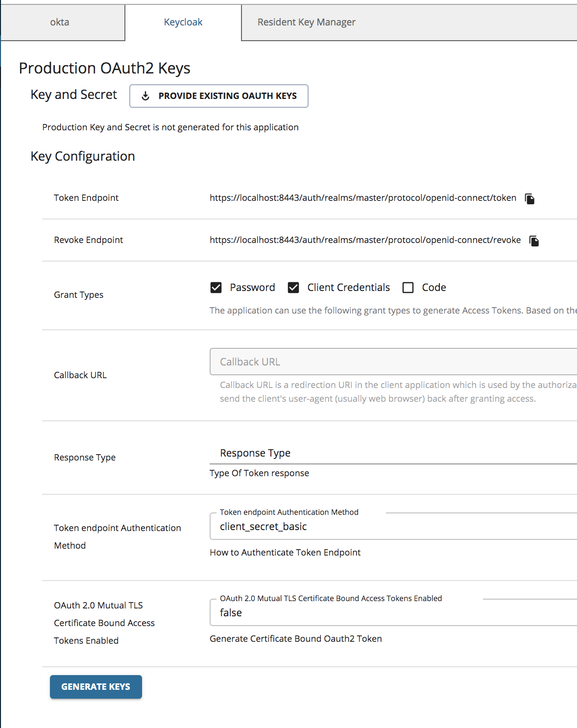The height and width of the screenshot is (728, 577).
Task: Enable the Password grant type
Action: point(216,287)
